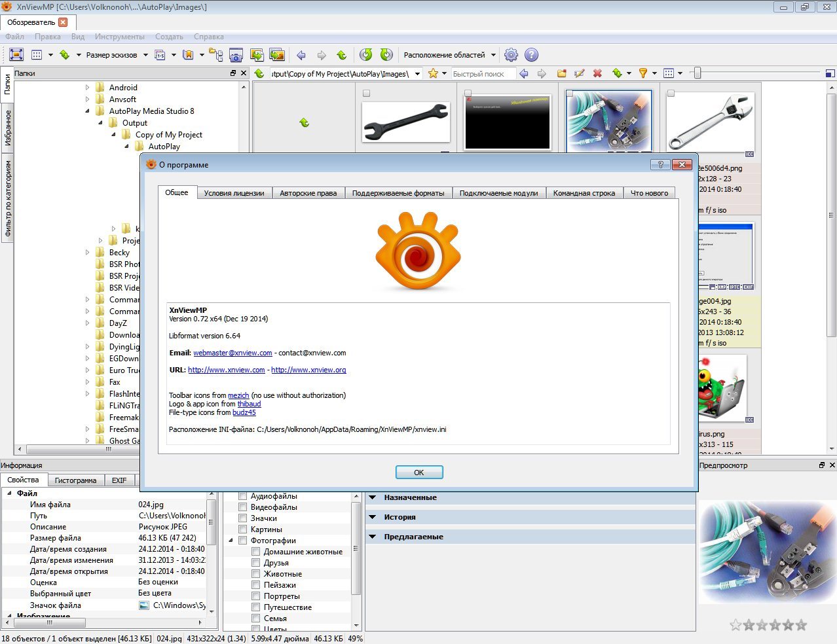Screen dimensions: 837x644
Task: Switch to the Подключаемые модули tab
Action: click(498, 193)
